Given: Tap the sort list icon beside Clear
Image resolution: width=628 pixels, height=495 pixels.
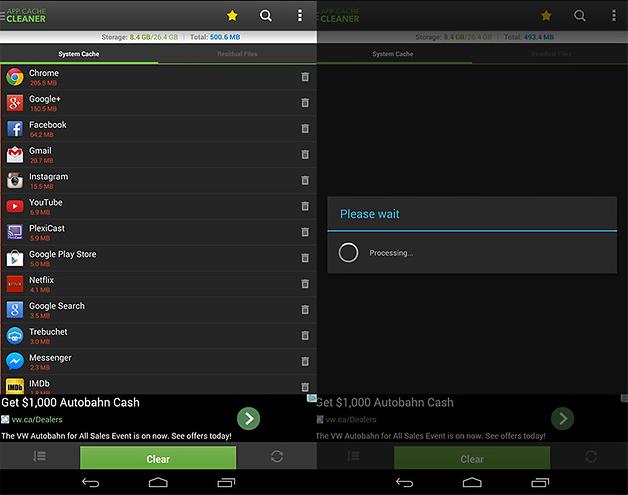Looking at the screenshot, I should (x=39, y=456).
